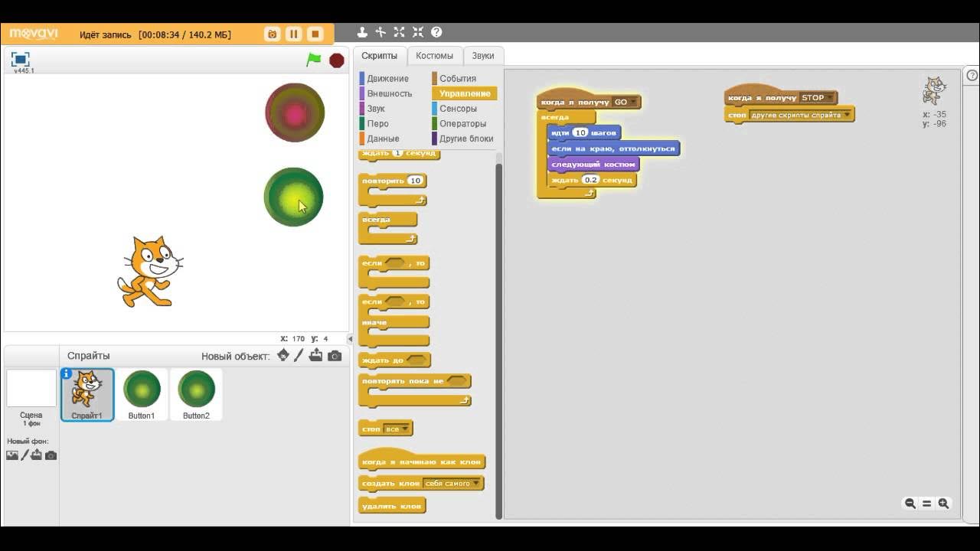Open the help question mark at right edge
The image size is (980, 551).
pyautogui.click(x=972, y=75)
